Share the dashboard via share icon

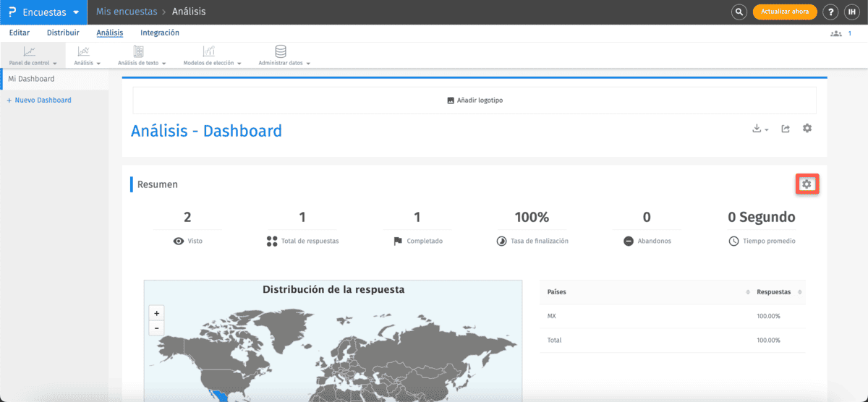click(x=786, y=128)
